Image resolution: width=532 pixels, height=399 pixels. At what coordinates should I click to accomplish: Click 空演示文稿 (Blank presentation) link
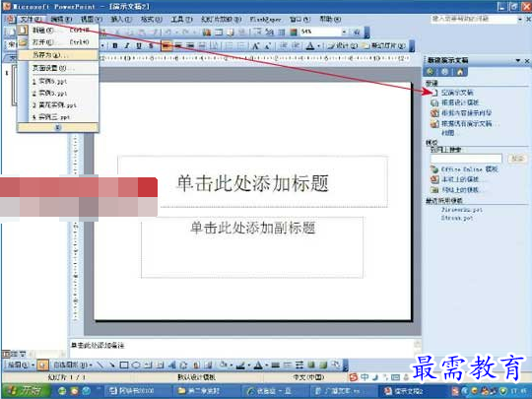click(x=457, y=93)
